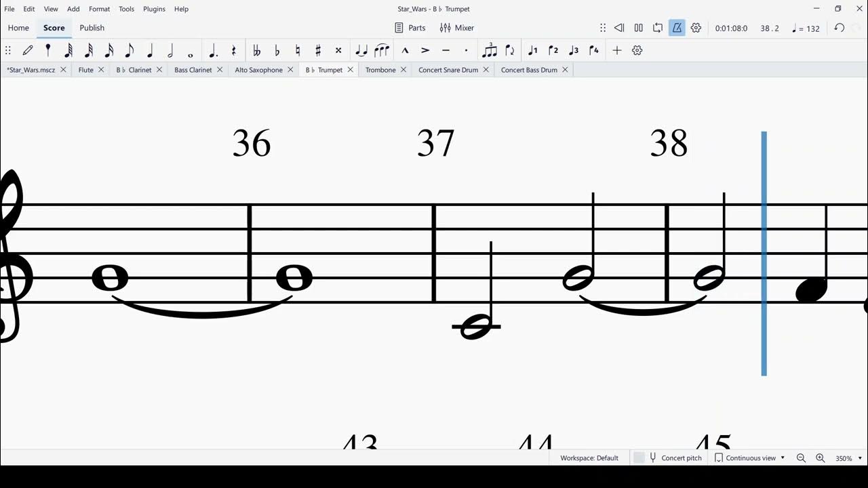The width and height of the screenshot is (868, 488).
Task: Click the Undo arrow
Action: tap(839, 28)
